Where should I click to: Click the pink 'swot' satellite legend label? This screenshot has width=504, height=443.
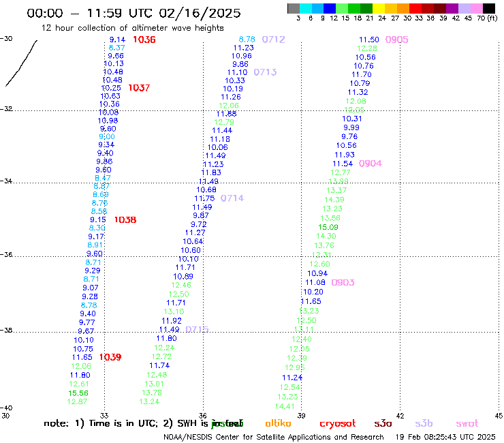(467, 423)
